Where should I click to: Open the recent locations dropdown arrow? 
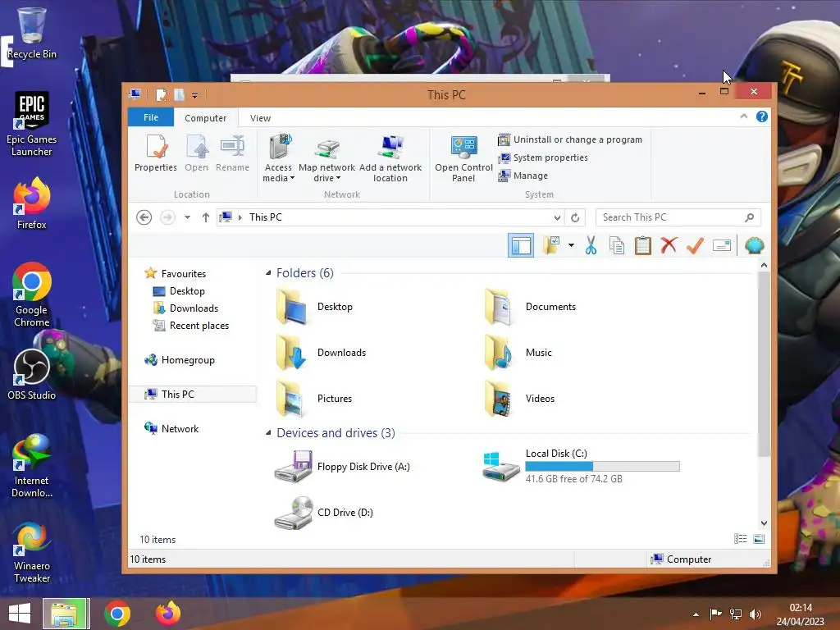[187, 217]
